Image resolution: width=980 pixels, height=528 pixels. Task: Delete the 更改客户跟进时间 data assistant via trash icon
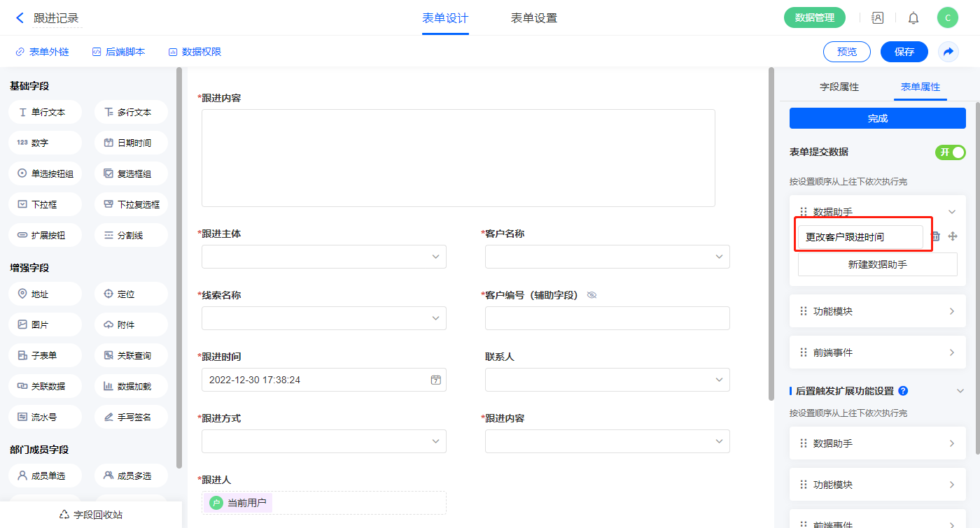coord(935,237)
